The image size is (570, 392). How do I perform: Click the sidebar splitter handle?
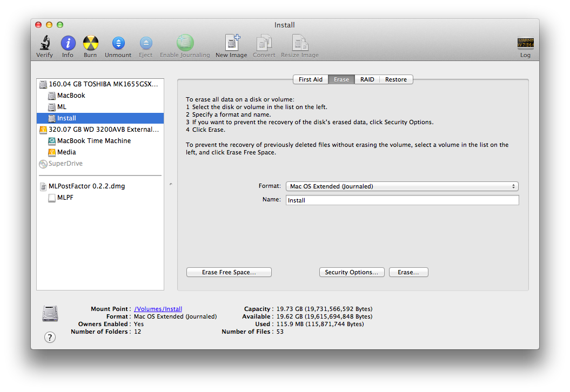pos(171,184)
